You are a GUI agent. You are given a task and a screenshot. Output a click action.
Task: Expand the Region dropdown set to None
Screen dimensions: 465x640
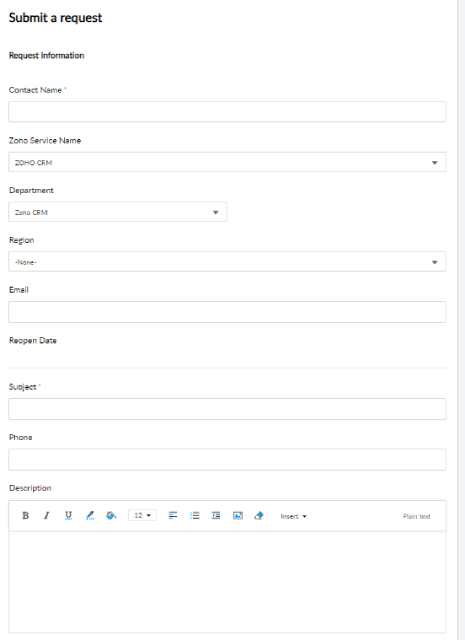227,262
